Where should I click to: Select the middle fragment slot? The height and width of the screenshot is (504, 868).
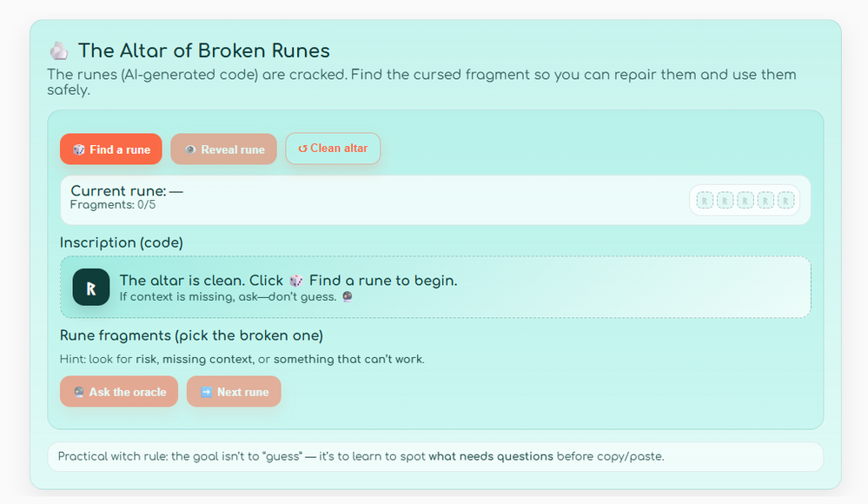[x=745, y=200]
